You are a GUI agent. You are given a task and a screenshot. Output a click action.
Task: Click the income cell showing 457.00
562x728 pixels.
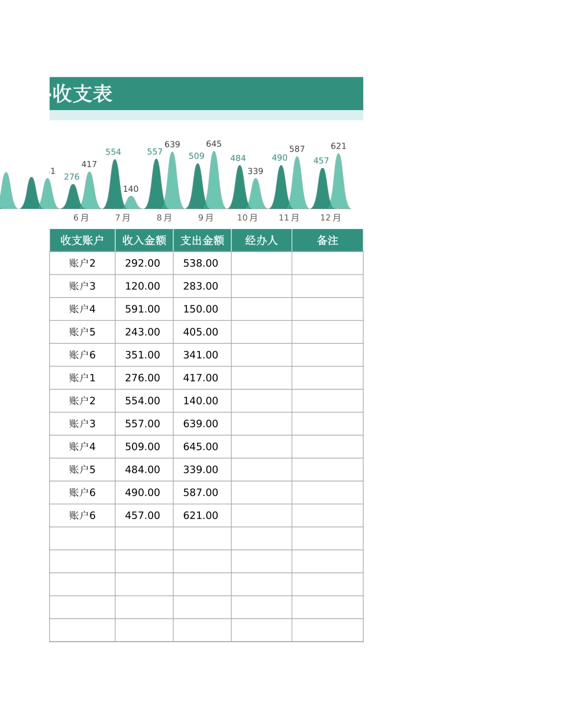[143, 515]
